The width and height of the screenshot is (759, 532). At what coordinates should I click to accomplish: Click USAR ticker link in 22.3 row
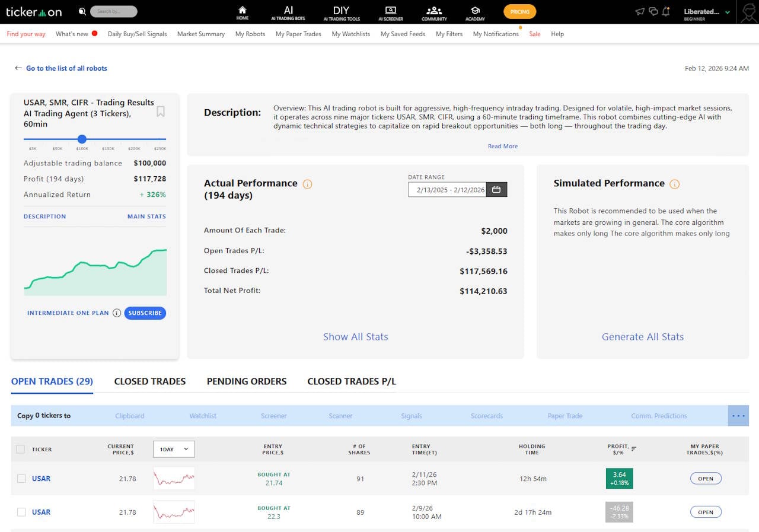[x=42, y=512]
